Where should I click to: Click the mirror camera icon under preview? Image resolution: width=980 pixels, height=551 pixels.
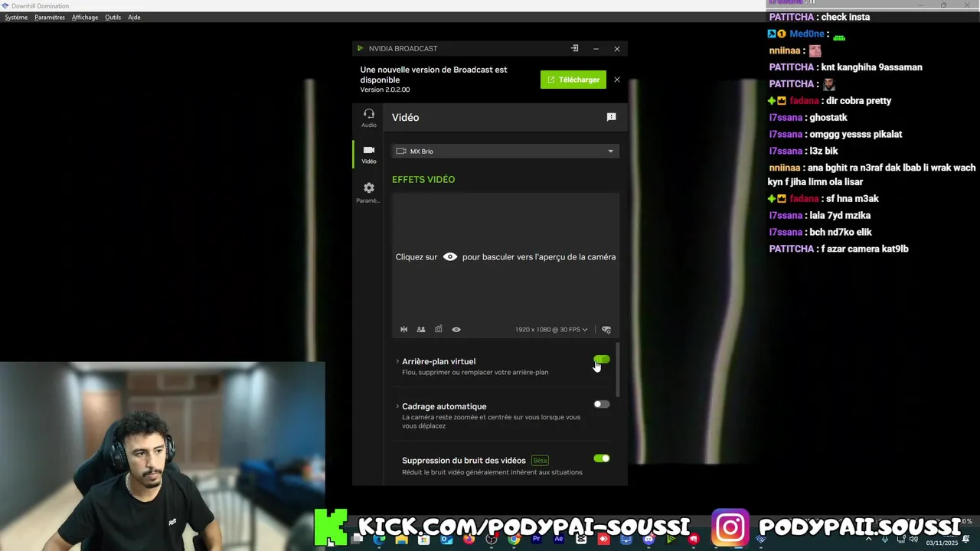tap(403, 329)
